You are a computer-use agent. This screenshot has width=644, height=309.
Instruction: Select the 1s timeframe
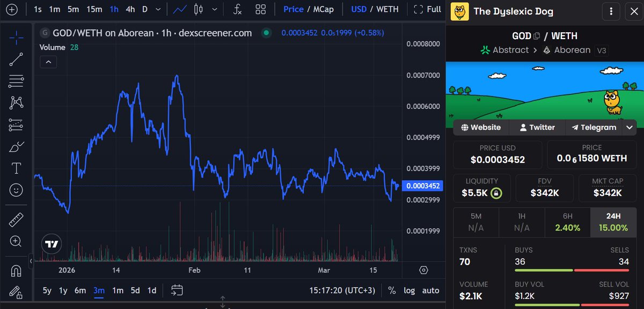point(38,9)
